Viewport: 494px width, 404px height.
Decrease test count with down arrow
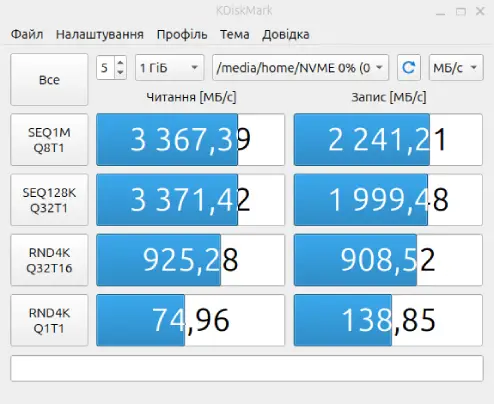point(121,73)
